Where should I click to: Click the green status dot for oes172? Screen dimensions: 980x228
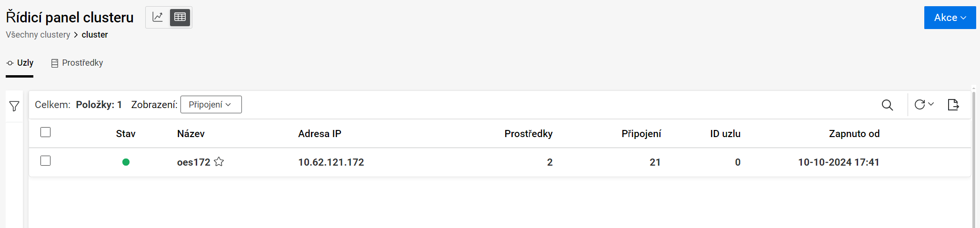(x=126, y=162)
